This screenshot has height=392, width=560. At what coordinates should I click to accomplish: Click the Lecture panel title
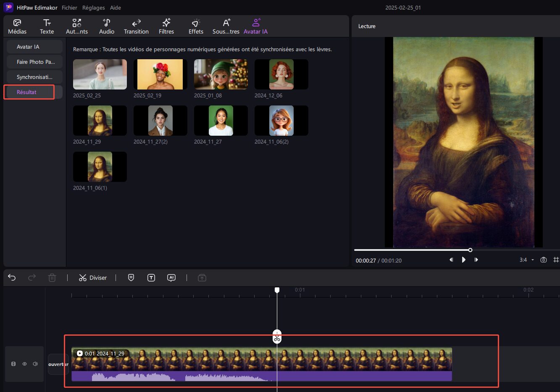click(x=367, y=26)
